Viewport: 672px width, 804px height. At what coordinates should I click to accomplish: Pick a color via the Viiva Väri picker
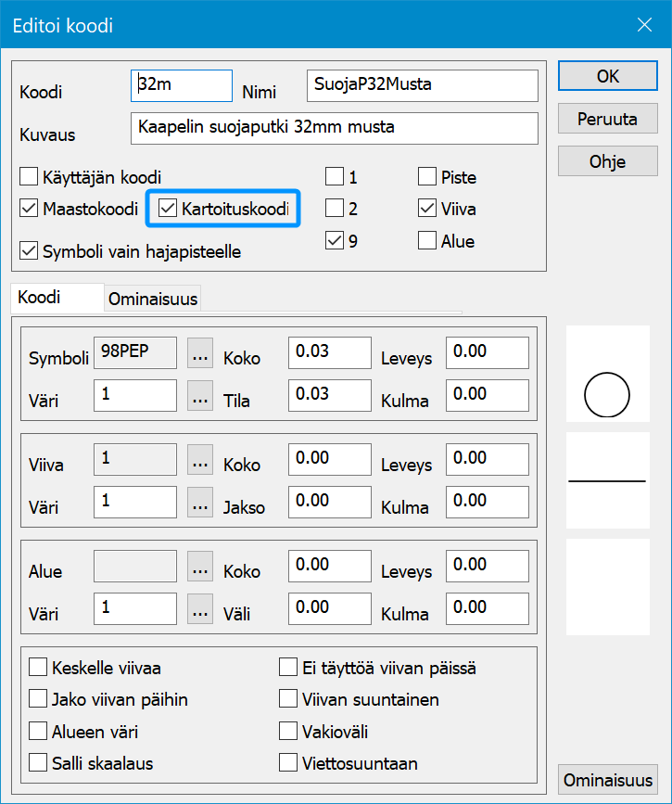pos(200,502)
